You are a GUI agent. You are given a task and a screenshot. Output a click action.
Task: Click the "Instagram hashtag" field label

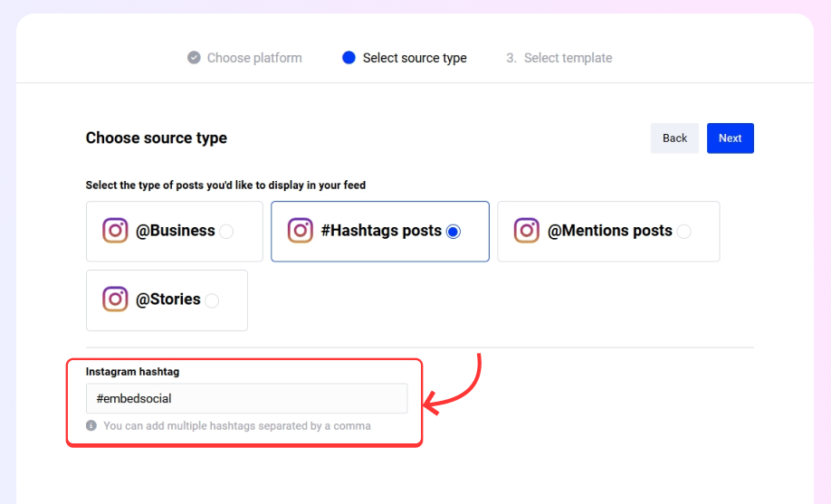[132, 372]
